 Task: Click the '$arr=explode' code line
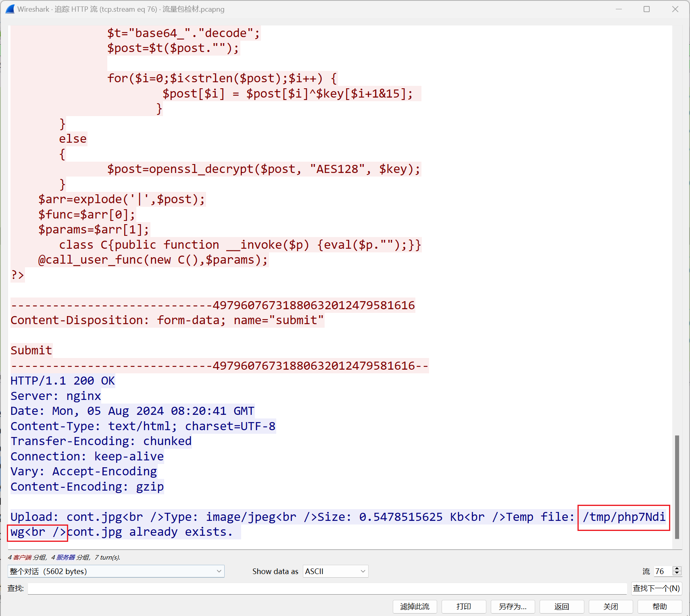(x=122, y=200)
